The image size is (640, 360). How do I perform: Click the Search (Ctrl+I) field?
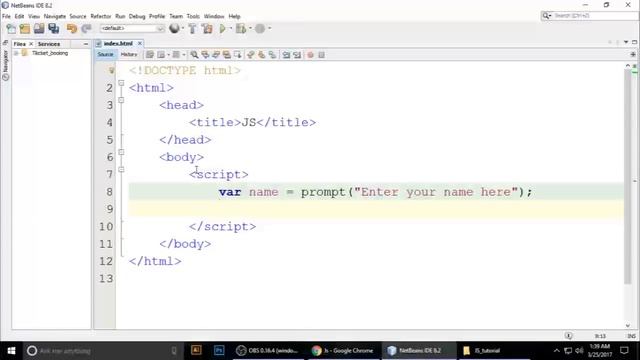point(589,16)
